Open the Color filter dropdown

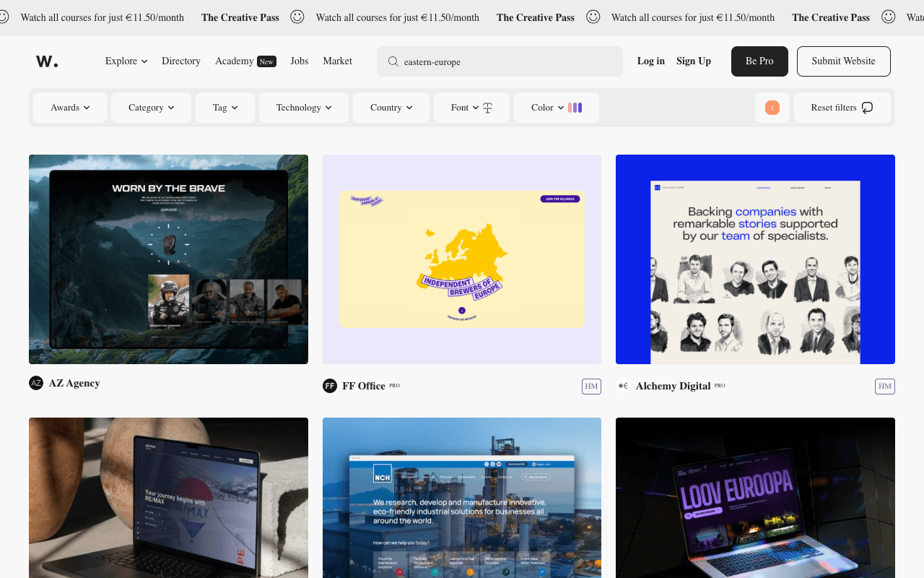(x=557, y=108)
